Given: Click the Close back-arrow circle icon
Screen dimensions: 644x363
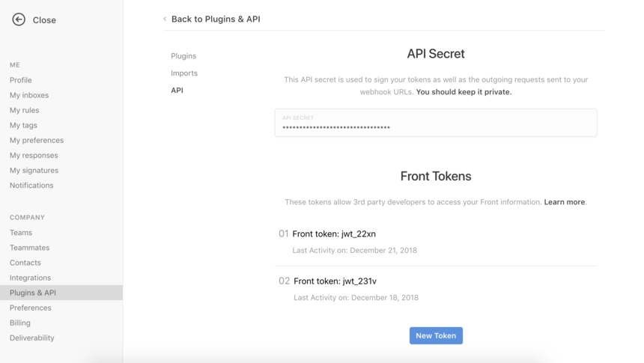Looking at the screenshot, I should (19, 19).
